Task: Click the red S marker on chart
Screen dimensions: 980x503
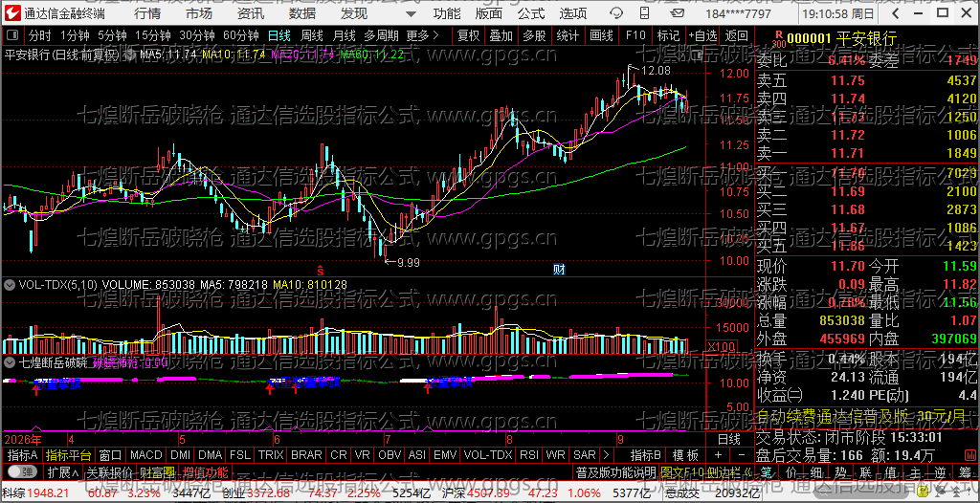Action: [320, 271]
